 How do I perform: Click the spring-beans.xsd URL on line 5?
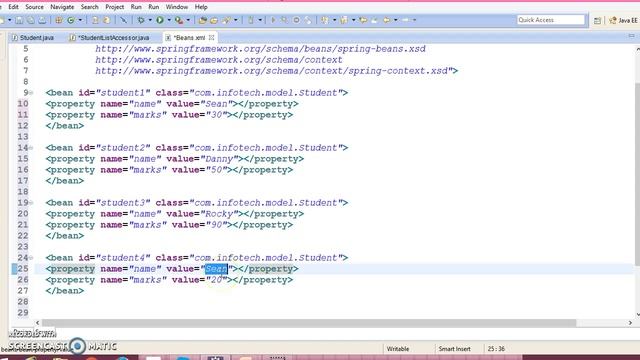tap(260, 49)
